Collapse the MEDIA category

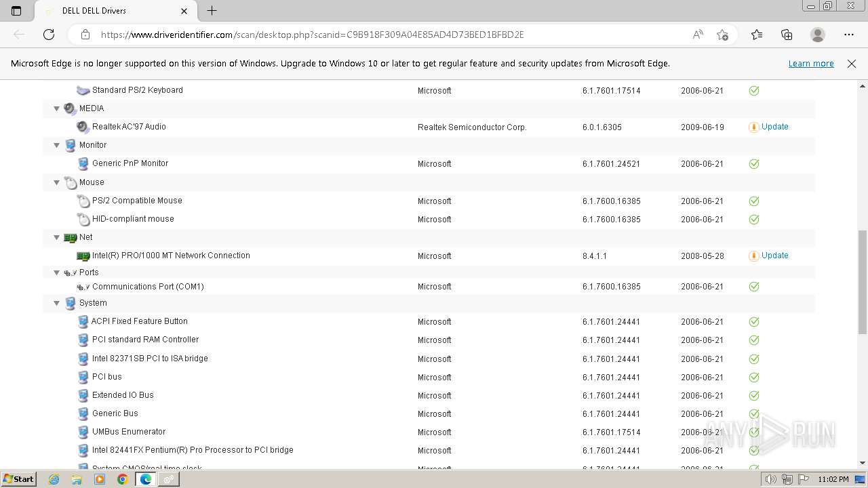[57, 108]
